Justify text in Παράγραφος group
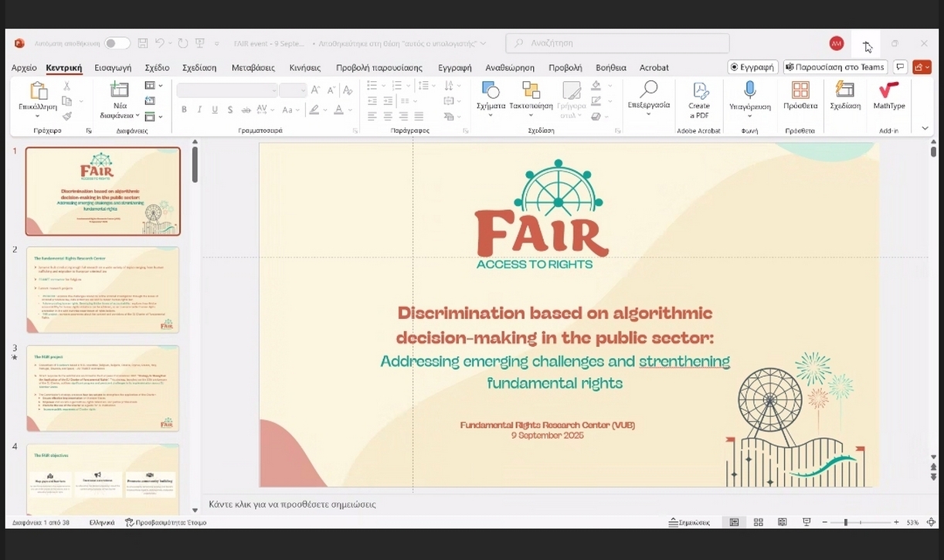Image resolution: width=944 pixels, height=560 pixels. [x=419, y=116]
